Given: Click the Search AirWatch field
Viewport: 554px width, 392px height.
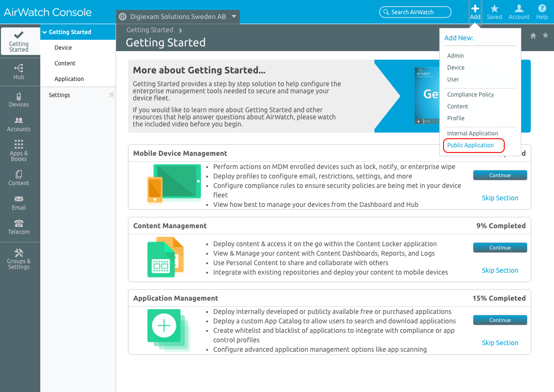Looking at the screenshot, I should [x=415, y=12].
